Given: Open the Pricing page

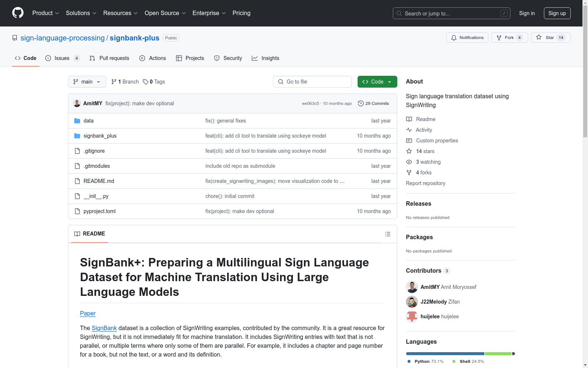Looking at the screenshot, I should (x=241, y=13).
